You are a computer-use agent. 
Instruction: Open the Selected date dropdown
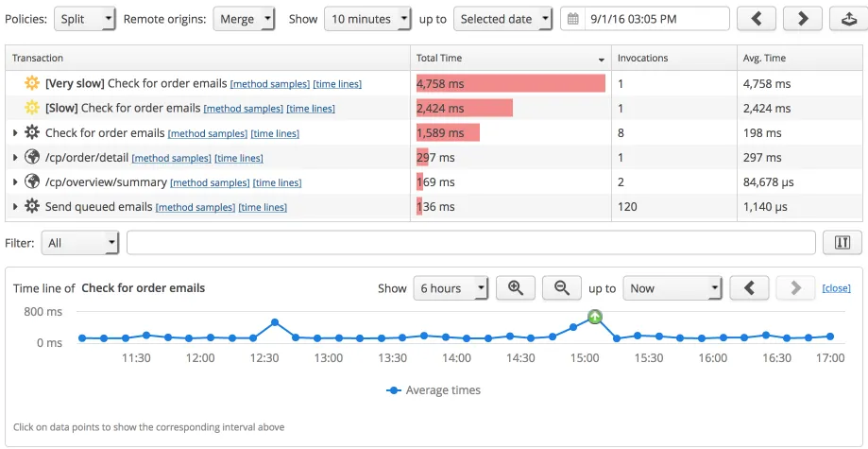pyautogui.click(x=502, y=19)
